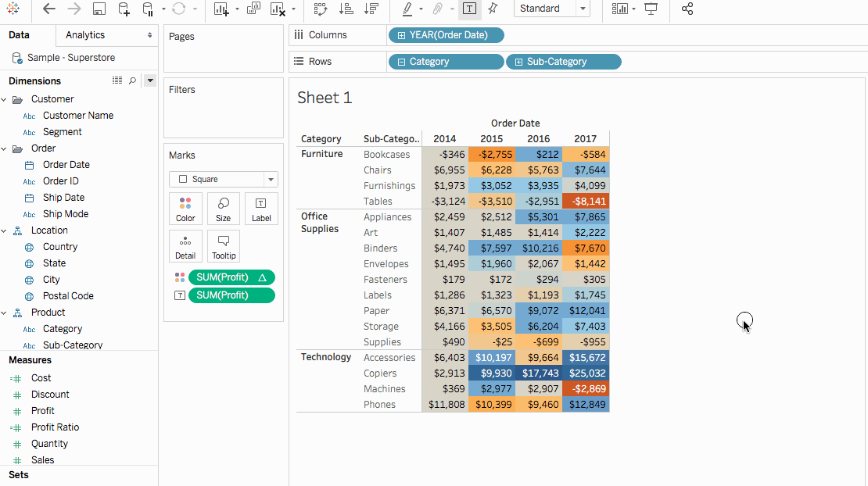The width and height of the screenshot is (868, 486).
Task: Click the Color shelf on the Marks card
Action: (185, 208)
